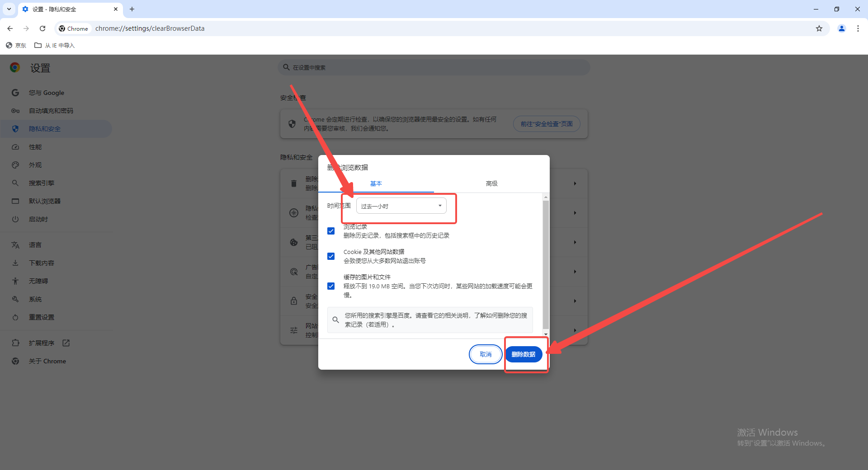Image resolution: width=868 pixels, height=470 pixels.
Task: Click the search icon in the info box
Action: 335,320
